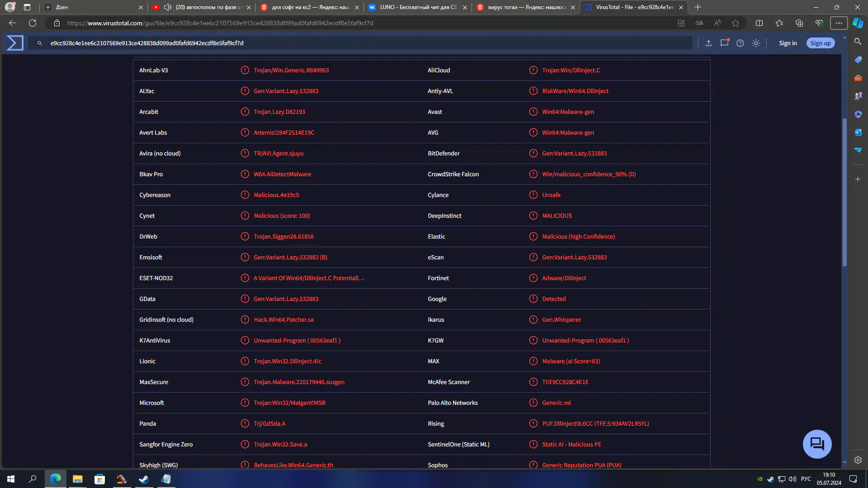Click Edge read aloud icon

tap(717, 23)
